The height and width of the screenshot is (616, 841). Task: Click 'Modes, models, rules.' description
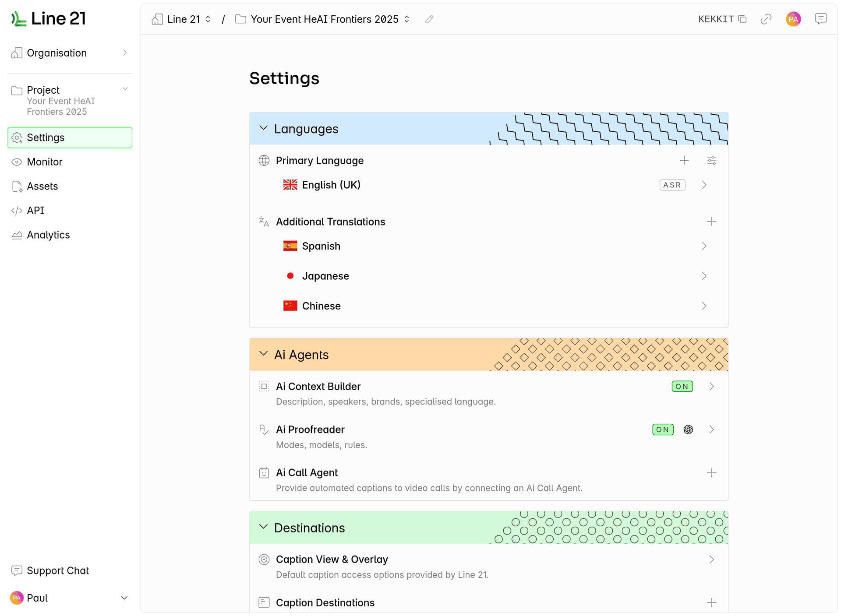click(322, 445)
